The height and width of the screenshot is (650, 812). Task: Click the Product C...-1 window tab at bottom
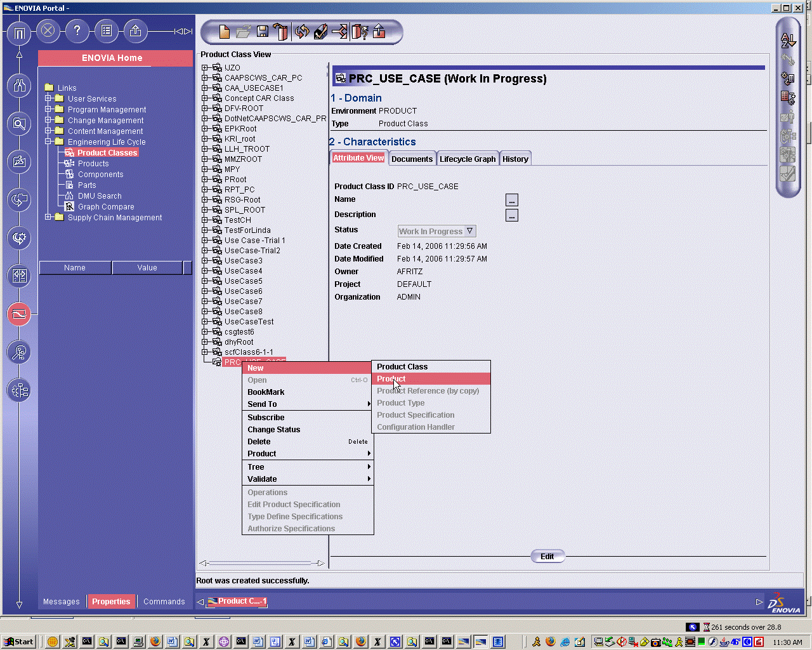click(237, 601)
